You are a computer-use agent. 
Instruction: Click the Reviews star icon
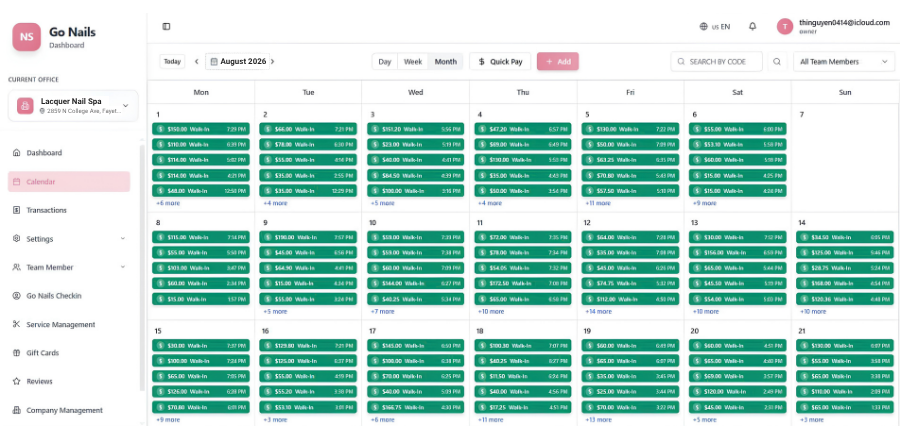[16, 381]
